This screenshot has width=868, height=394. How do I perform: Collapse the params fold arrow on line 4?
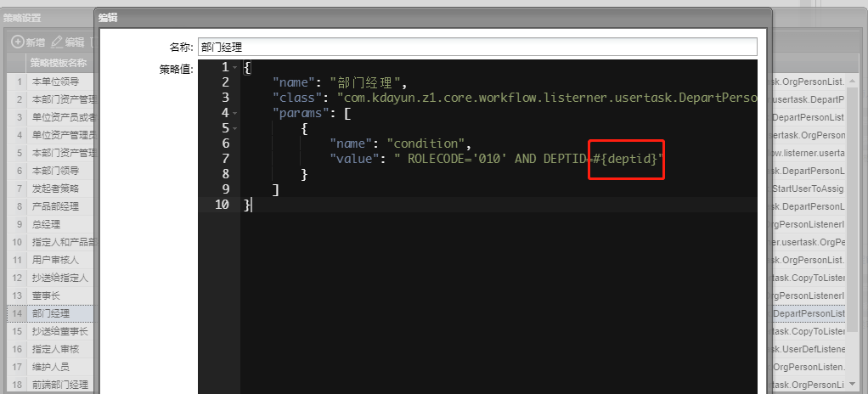point(234,113)
